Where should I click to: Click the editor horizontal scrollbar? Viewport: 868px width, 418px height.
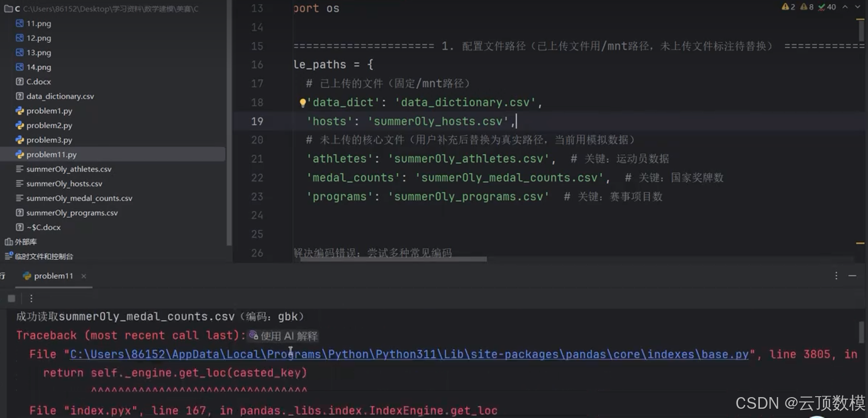(x=393, y=259)
